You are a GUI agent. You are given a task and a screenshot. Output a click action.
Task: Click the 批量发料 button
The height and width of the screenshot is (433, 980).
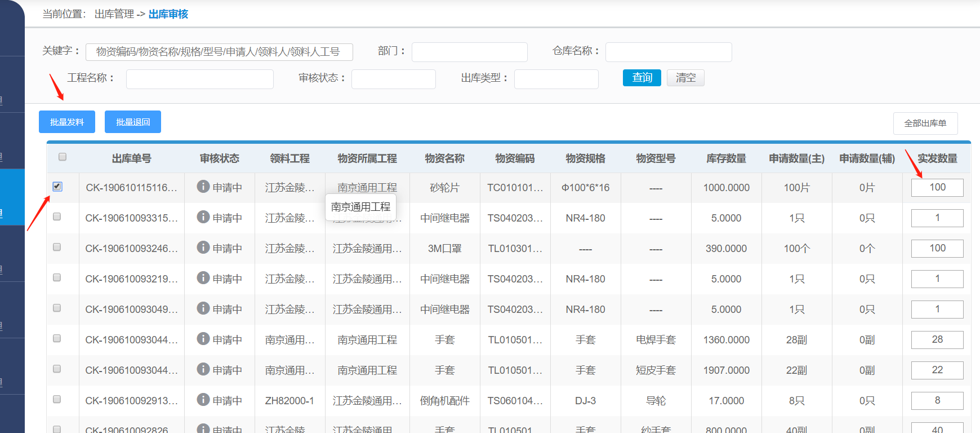pyautogui.click(x=67, y=122)
